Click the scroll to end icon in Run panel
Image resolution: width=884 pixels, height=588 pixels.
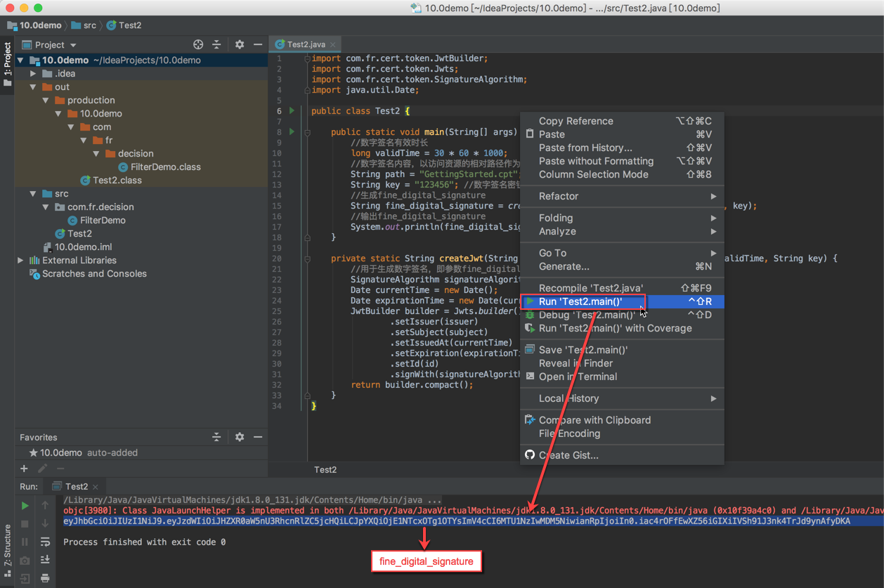point(45,560)
